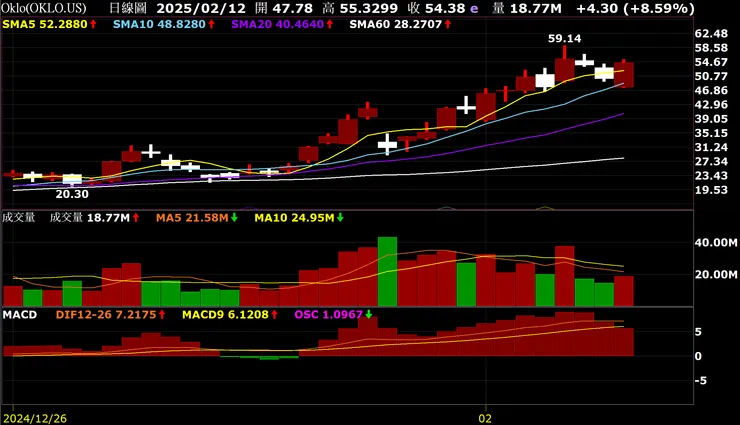
Task: Click the 62.48 price axis label
Action: 711,33
